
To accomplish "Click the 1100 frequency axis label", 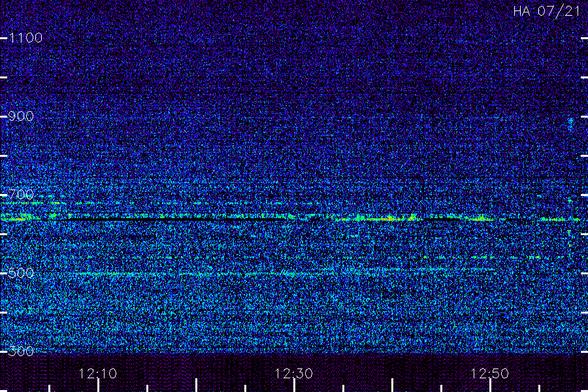I will pyautogui.click(x=25, y=38).
